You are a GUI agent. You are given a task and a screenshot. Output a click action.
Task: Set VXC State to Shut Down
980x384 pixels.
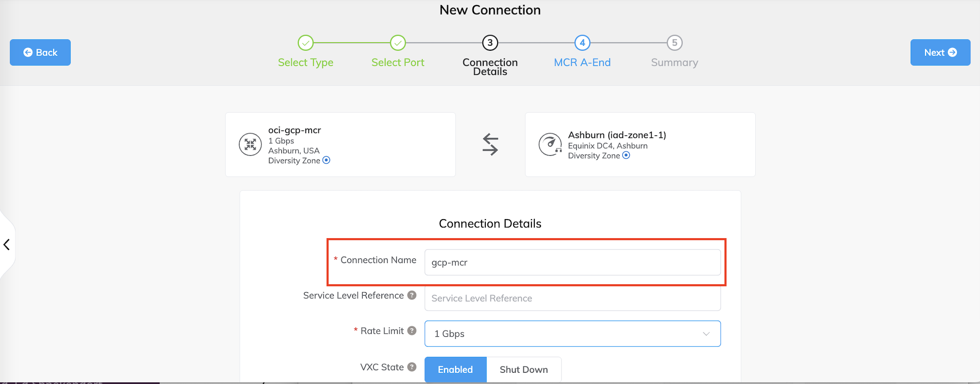tap(523, 369)
